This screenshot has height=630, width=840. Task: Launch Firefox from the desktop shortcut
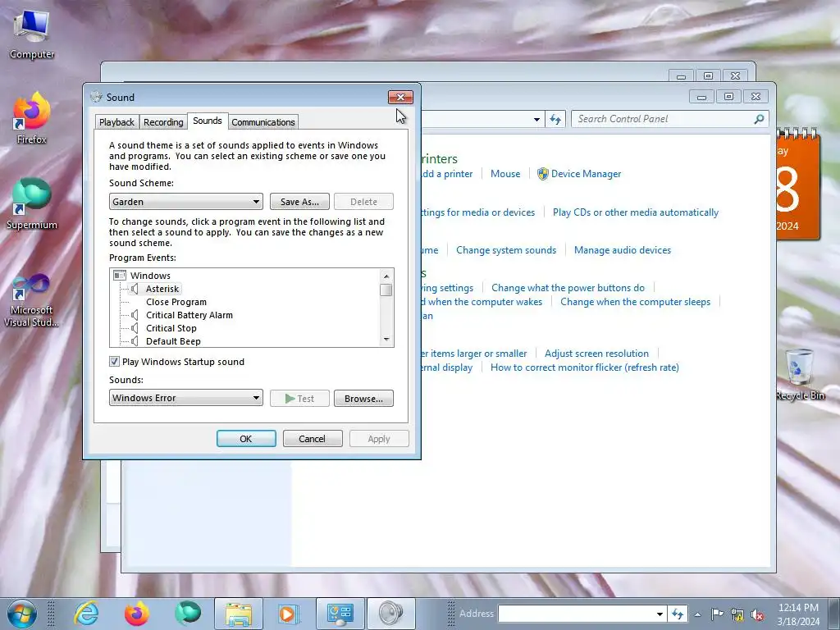[32, 118]
